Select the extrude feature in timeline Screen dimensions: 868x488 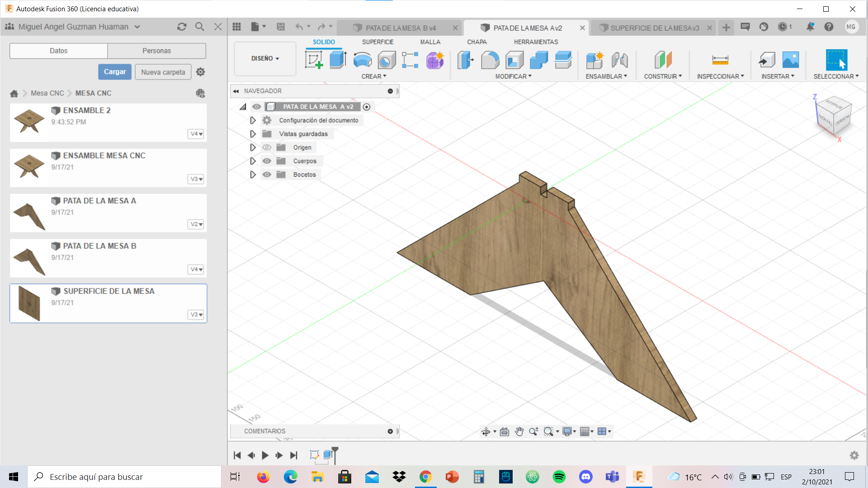pos(328,455)
